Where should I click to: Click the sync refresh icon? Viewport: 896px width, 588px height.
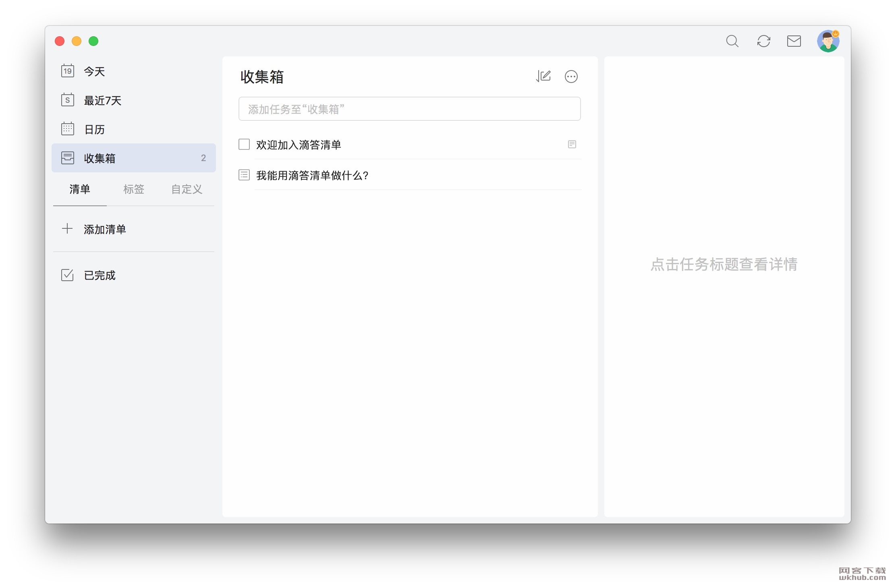point(763,41)
